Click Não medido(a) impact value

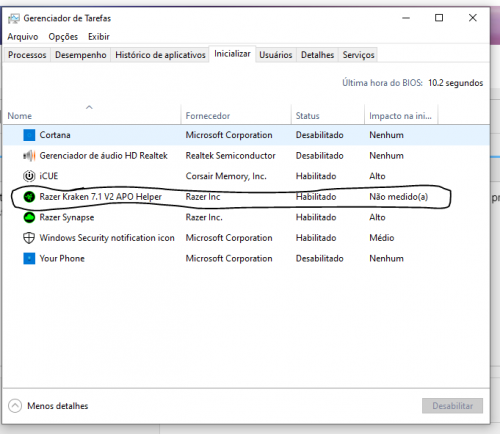click(x=399, y=197)
